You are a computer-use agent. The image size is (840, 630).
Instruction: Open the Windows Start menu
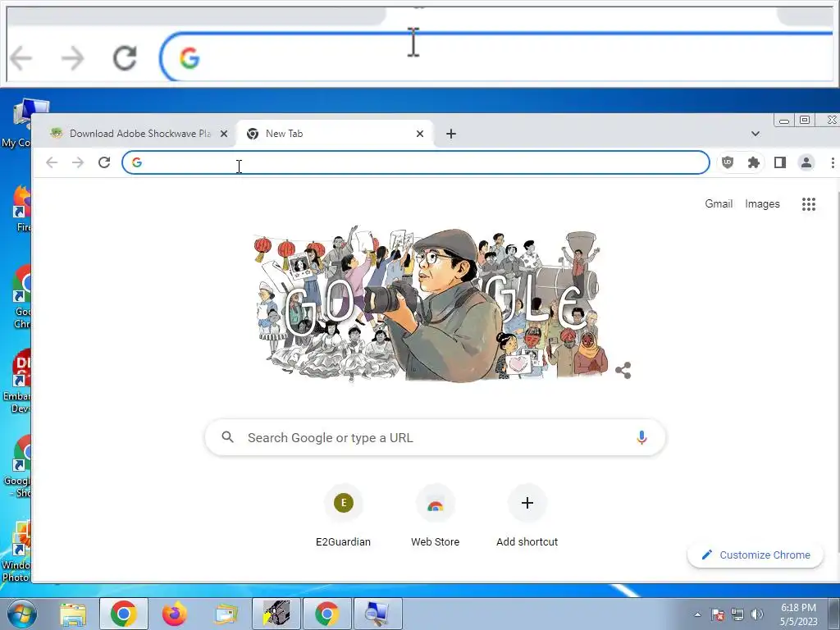click(x=21, y=614)
